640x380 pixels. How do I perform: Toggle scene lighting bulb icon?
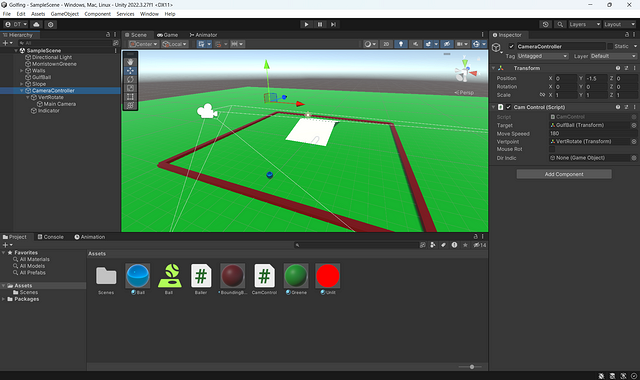[x=401, y=44]
